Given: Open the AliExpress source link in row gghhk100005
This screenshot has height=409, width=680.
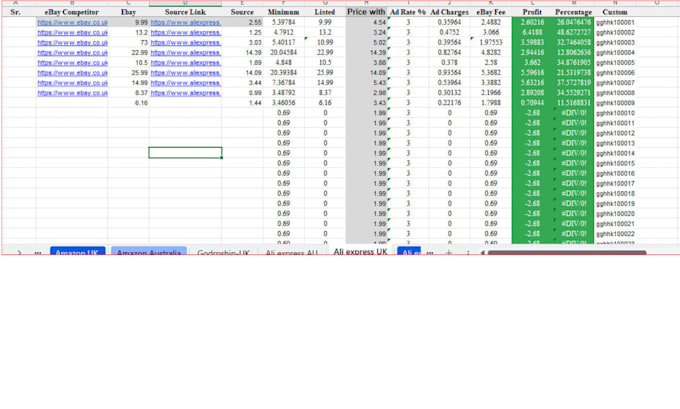Looking at the screenshot, I should click(186, 62).
